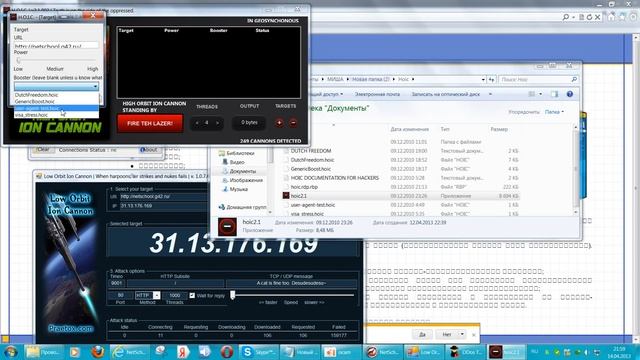The height and width of the screenshot is (360, 640).
Task: Open Firefox from the taskbar
Action: coord(98,351)
